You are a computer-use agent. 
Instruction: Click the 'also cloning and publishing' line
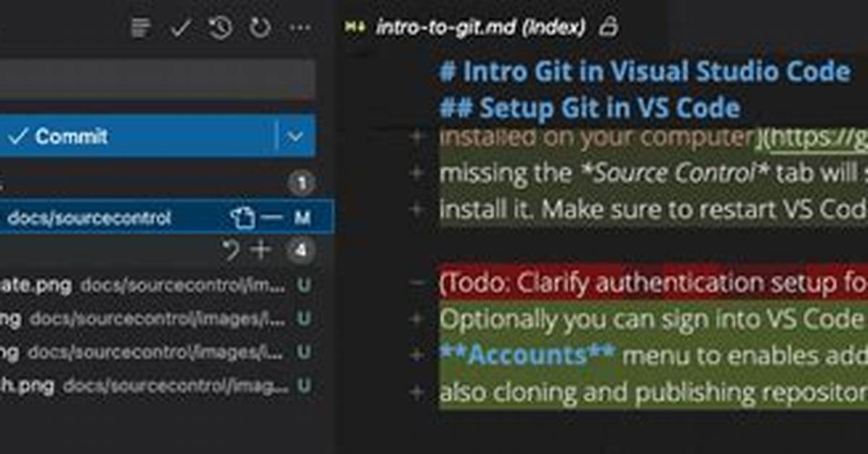[652, 392]
